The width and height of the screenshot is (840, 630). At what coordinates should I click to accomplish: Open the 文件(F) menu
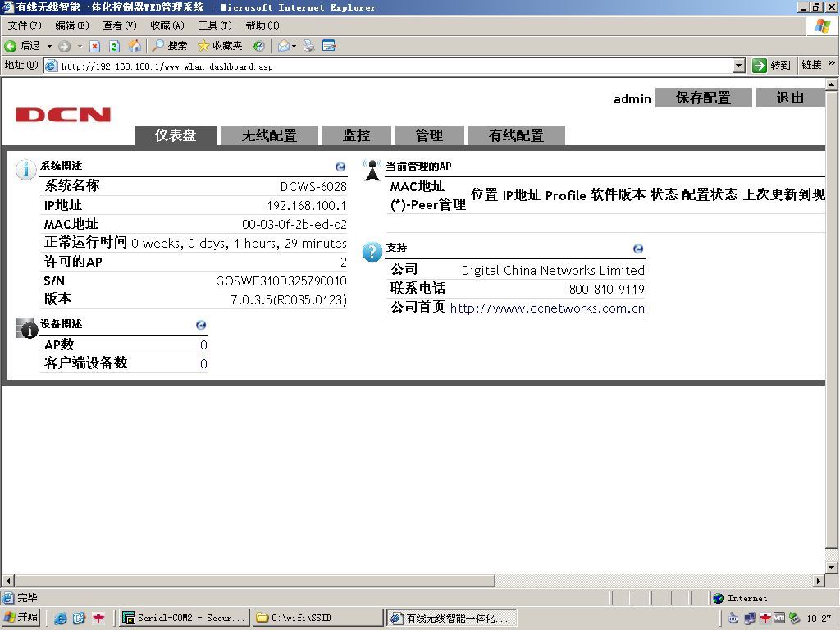coord(25,25)
